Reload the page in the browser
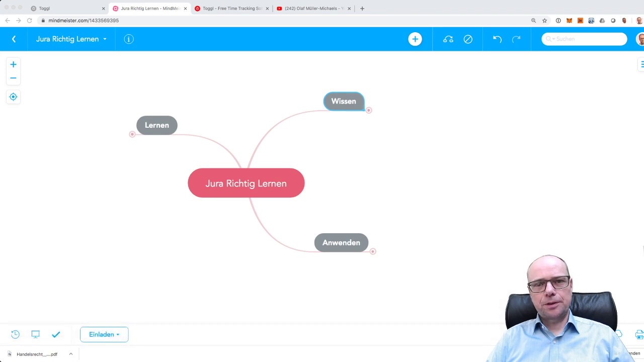Screen dimensions: 644x362 [29, 21]
